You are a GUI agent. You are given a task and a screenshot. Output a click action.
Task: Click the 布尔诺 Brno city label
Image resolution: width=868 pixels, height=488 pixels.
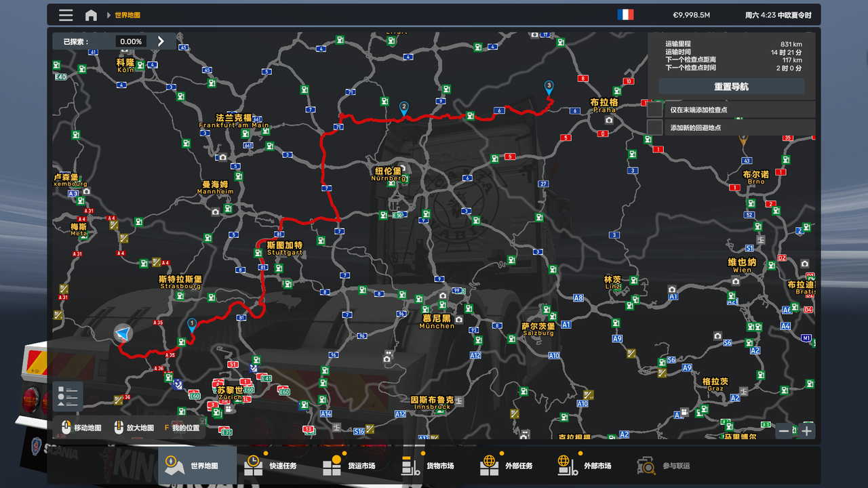(756, 178)
